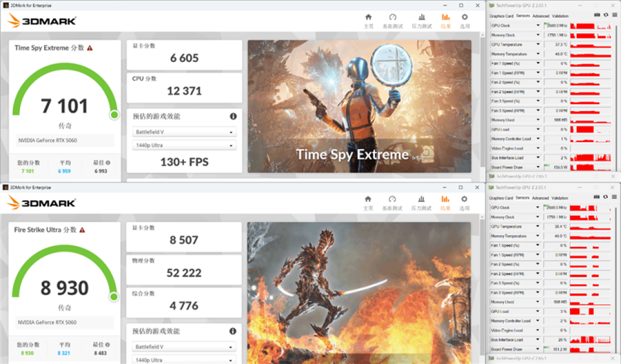Switch to Graphics Card tab in GPU-Z showing 37.3 °C
The width and height of the screenshot is (621, 364).
pyautogui.click(x=501, y=16)
